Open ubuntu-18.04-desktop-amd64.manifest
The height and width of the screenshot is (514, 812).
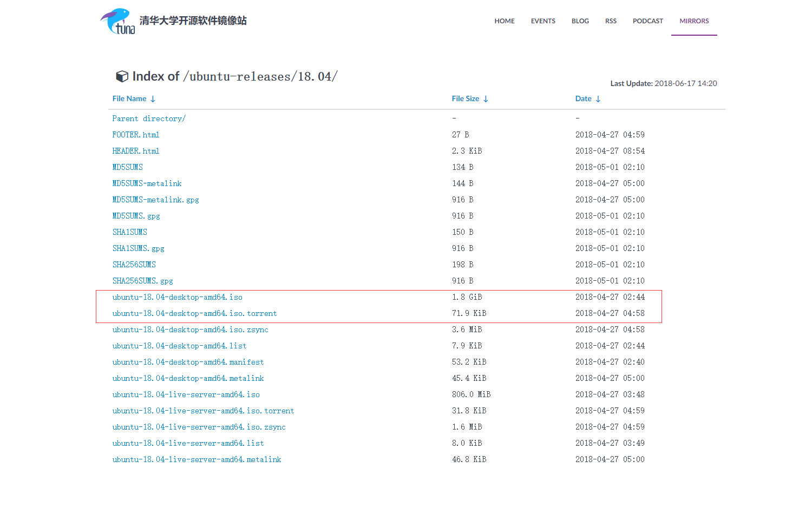(x=188, y=362)
